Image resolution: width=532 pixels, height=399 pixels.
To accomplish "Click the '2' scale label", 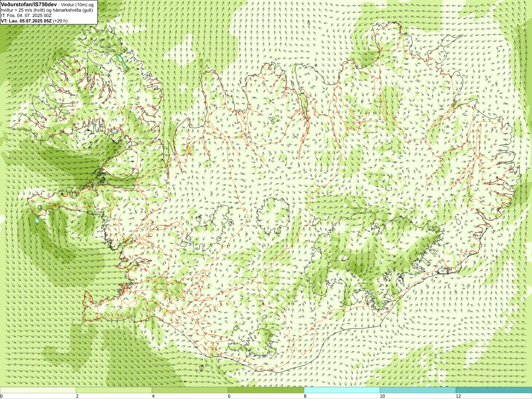I will click(x=77, y=396).
